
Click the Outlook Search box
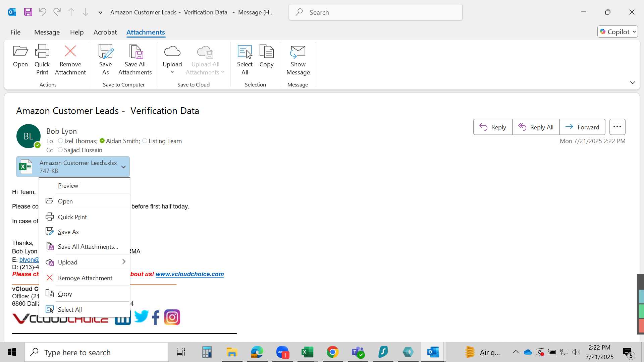(376, 12)
